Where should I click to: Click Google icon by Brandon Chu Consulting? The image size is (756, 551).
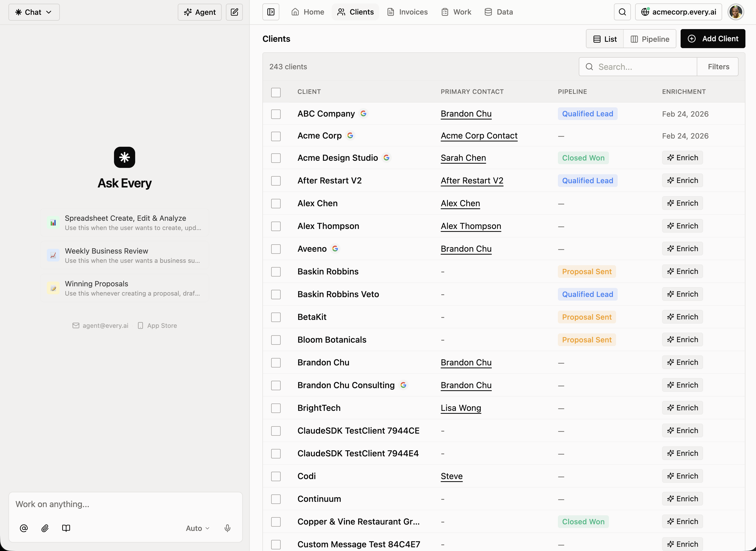click(403, 385)
